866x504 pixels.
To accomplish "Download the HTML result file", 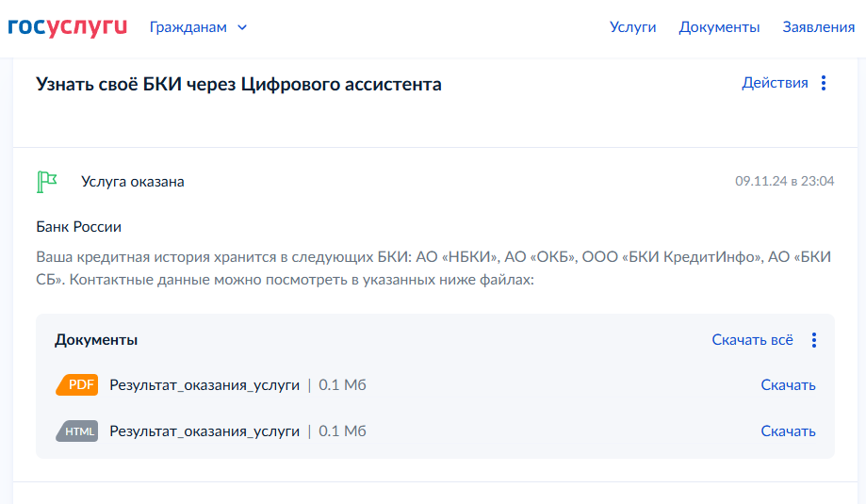I will click(x=788, y=431).
